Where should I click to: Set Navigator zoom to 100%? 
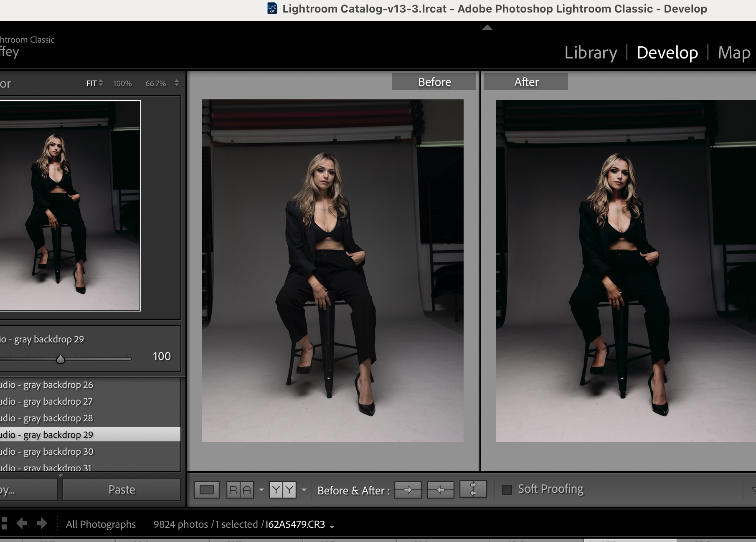point(122,84)
